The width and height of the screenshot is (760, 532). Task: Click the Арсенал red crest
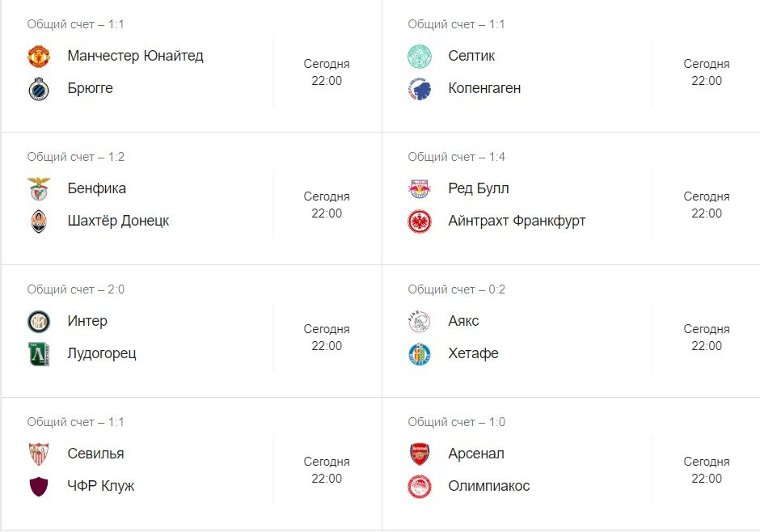point(420,454)
